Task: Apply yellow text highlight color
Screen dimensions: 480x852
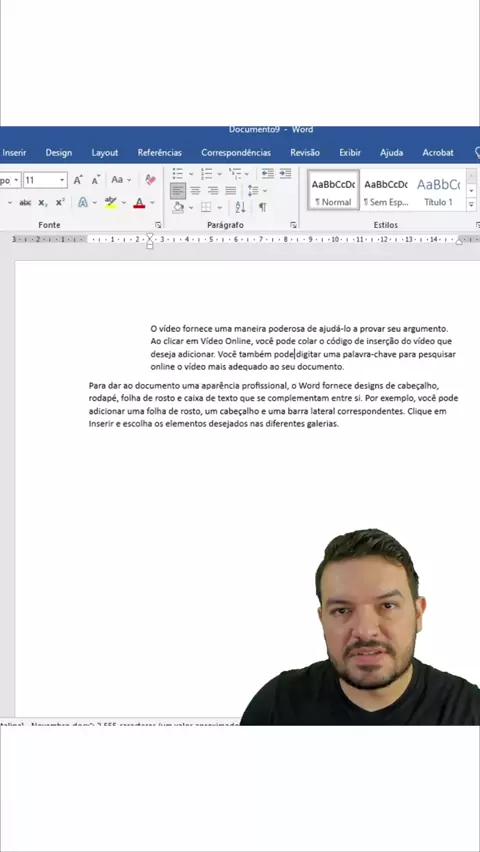Action: 111,203
